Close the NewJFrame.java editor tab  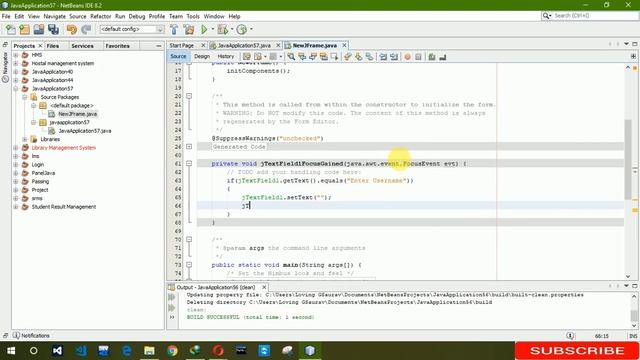tap(344, 45)
